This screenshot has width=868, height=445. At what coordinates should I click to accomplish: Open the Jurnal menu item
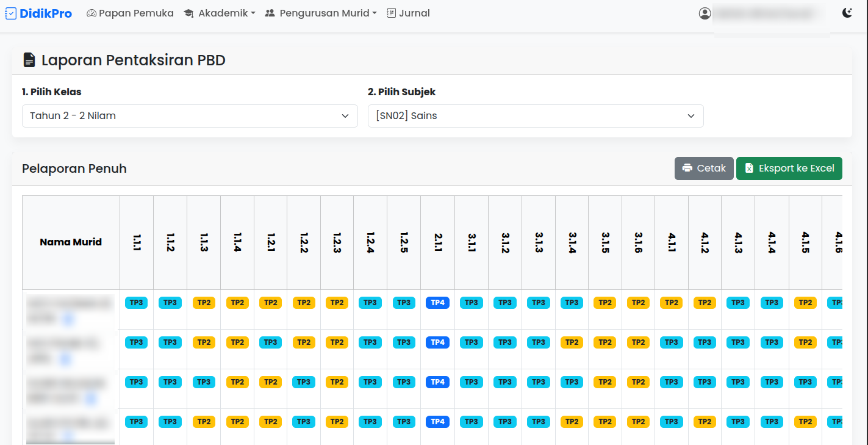(x=407, y=13)
